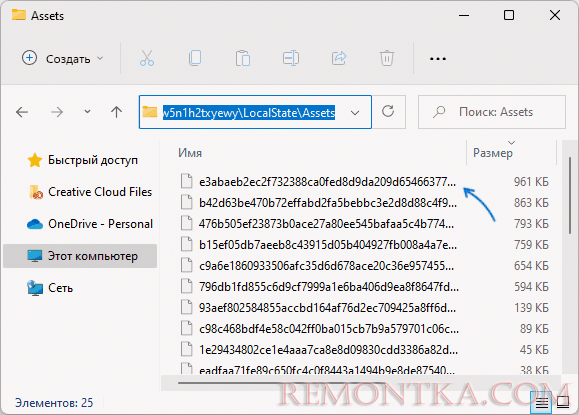Click the star icon of Быстрый доступ
The width and height of the screenshot is (579, 415).
(35, 160)
